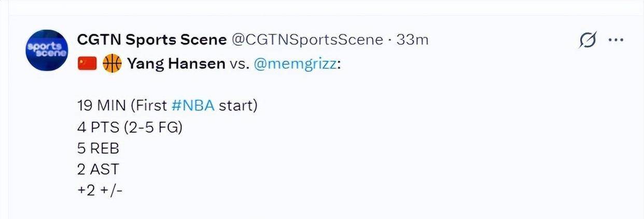This screenshot has height=219, width=644.
Task: Click the "2 AST" stat line
Action: click(x=97, y=169)
